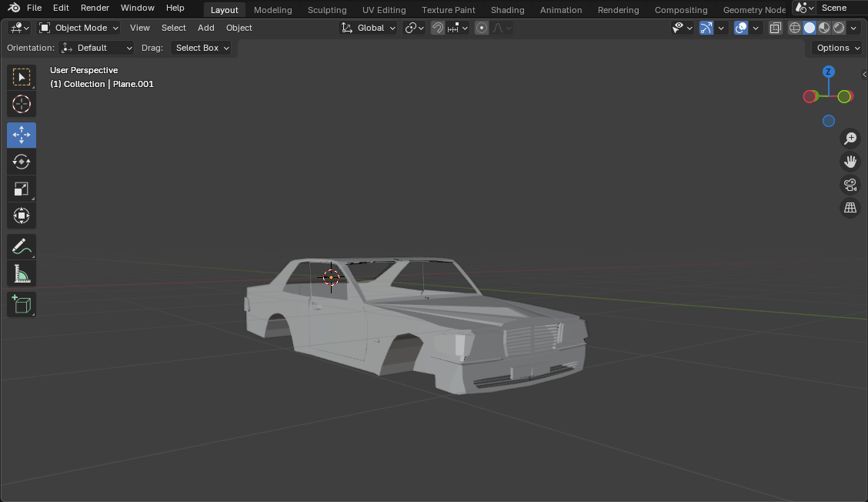Open the File menu

35,8
